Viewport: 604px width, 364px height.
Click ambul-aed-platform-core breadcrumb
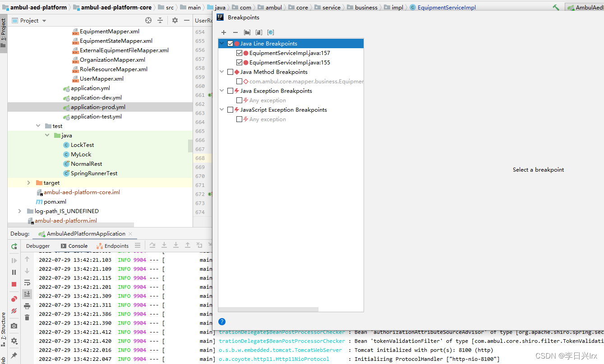[112, 7]
